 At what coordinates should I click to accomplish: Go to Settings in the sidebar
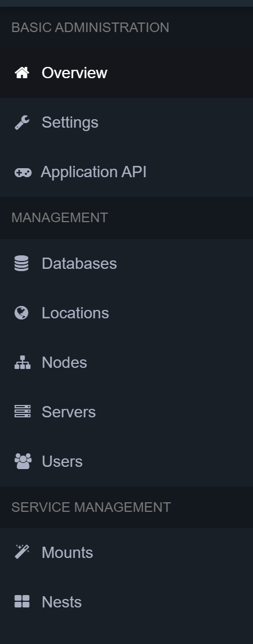(x=126, y=123)
